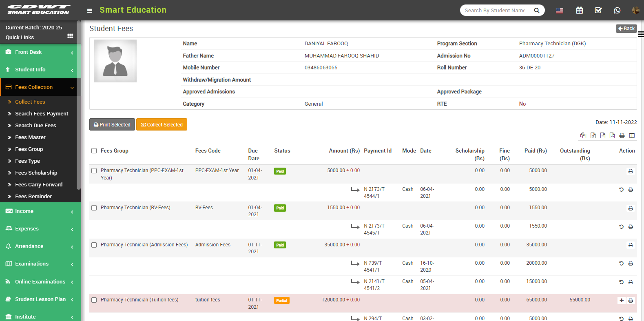This screenshot has width=644, height=321.
Task: Click the Print Selected button
Action: pyautogui.click(x=112, y=124)
